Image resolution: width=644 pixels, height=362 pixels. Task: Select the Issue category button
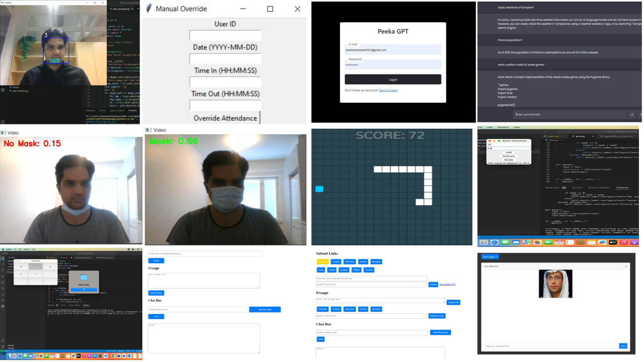pos(321,270)
